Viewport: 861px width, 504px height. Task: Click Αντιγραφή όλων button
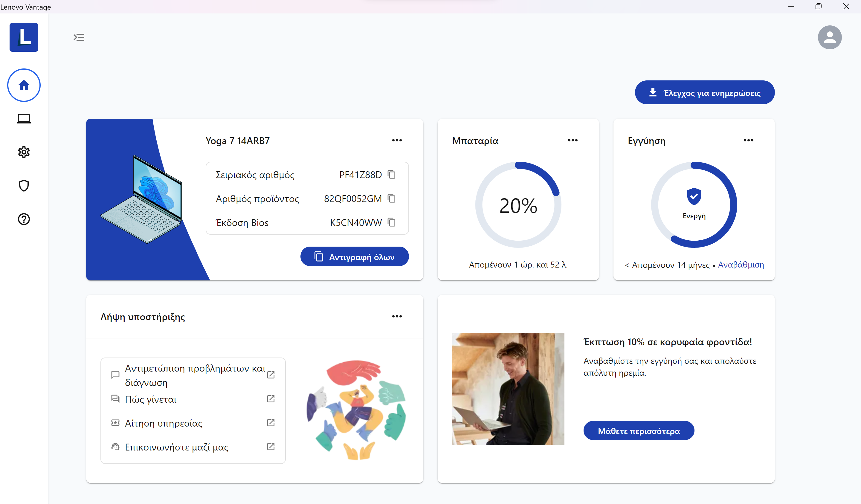[x=354, y=256]
